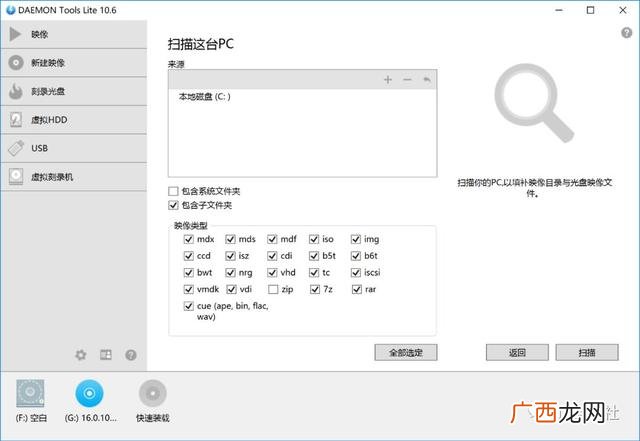The image size is (640, 441).
Task: Open the 虚拟刻录机 sidebar section
Action: (73, 177)
